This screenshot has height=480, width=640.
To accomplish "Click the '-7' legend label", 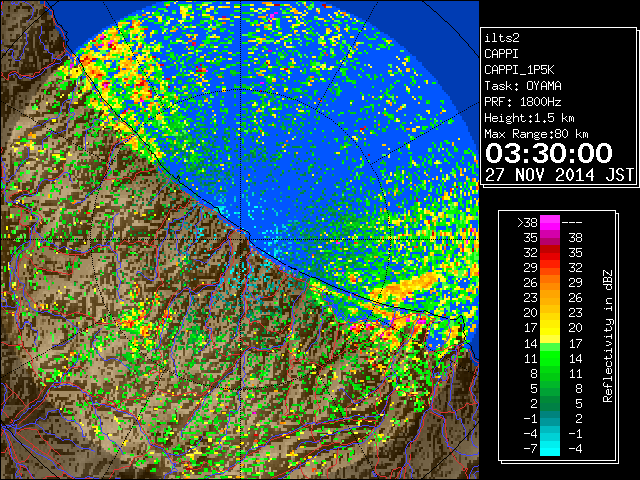I will [530, 449].
